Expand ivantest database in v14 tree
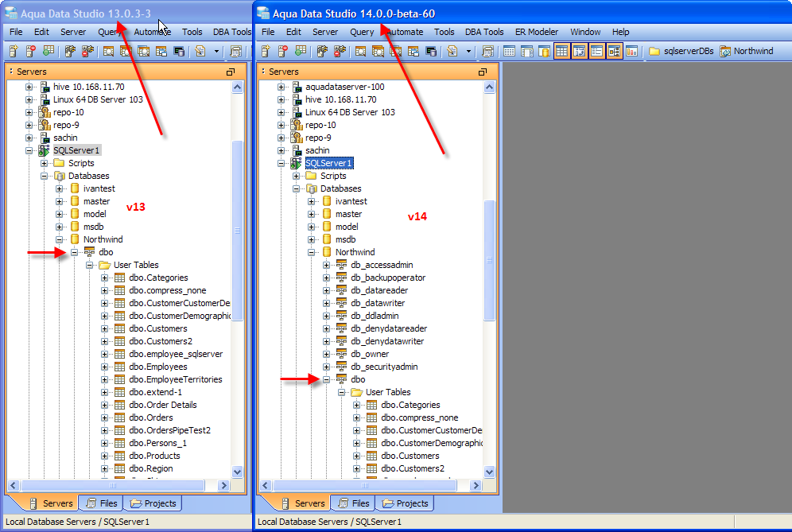This screenshot has height=532, width=792. pos(311,201)
